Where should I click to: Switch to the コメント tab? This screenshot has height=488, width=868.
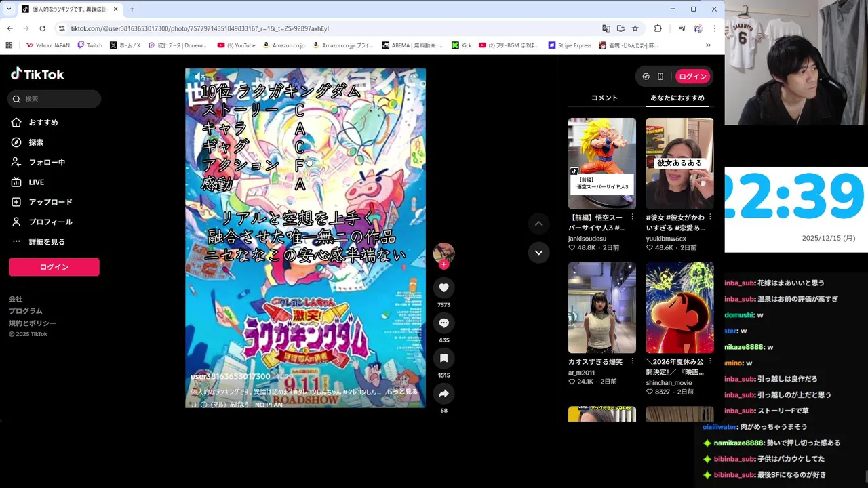pos(604,98)
